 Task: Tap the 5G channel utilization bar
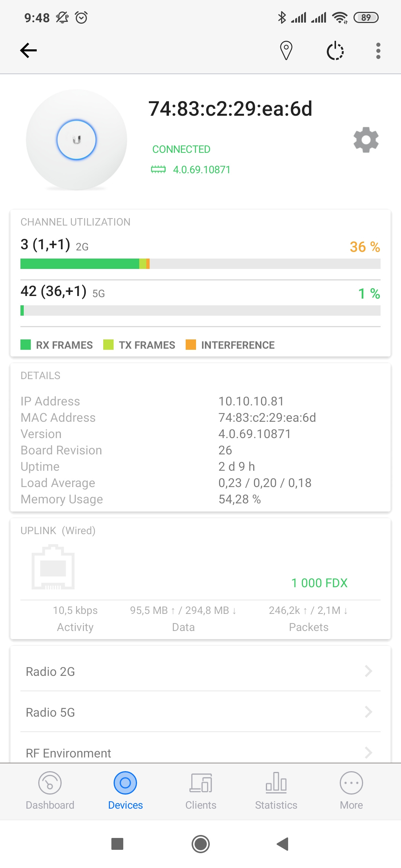pyautogui.click(x=200, y=310)
